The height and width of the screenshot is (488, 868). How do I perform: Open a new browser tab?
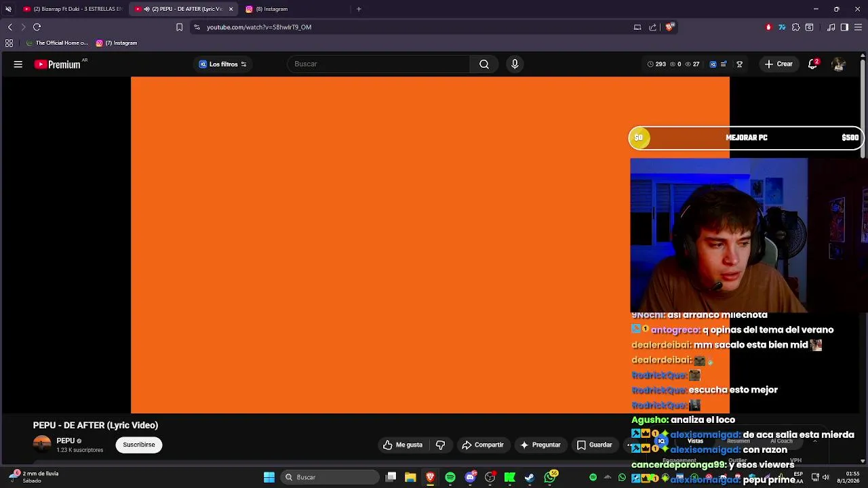point(359,9)
